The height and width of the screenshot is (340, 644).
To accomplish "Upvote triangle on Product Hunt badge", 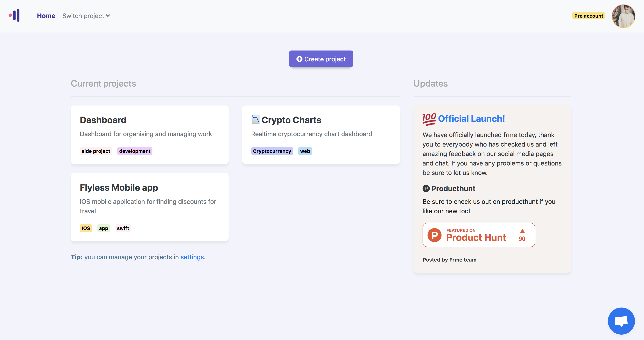I will (522, 231).
